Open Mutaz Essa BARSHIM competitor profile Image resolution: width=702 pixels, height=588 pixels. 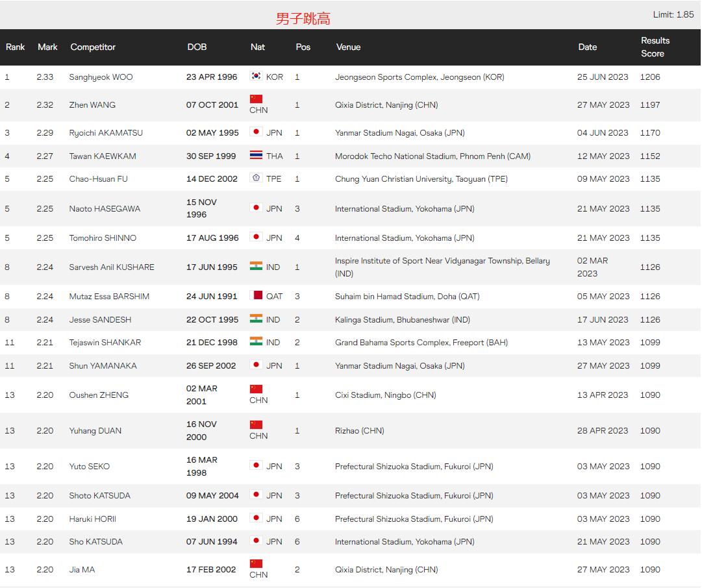(109, 296)
